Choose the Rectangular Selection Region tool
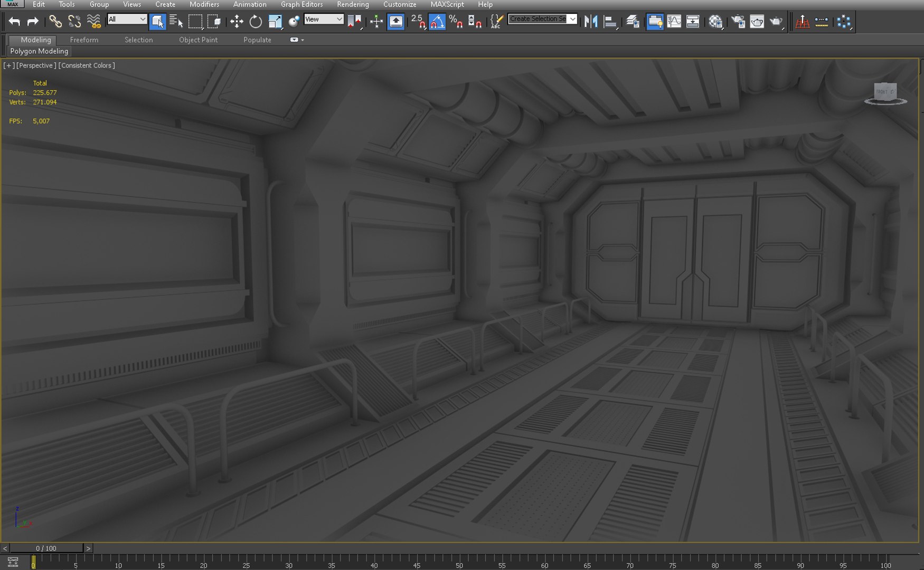 [195, 22]
